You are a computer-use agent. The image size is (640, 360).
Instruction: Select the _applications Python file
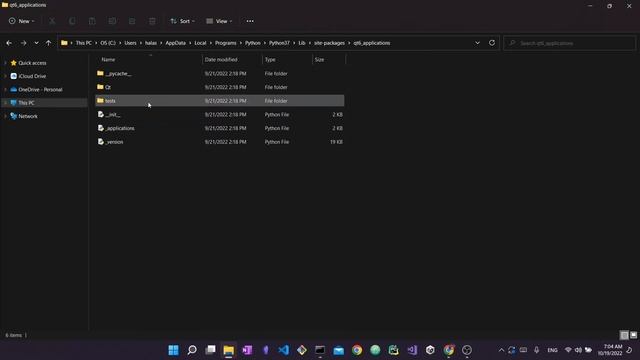pyautogui.click(x=220, y=128)
